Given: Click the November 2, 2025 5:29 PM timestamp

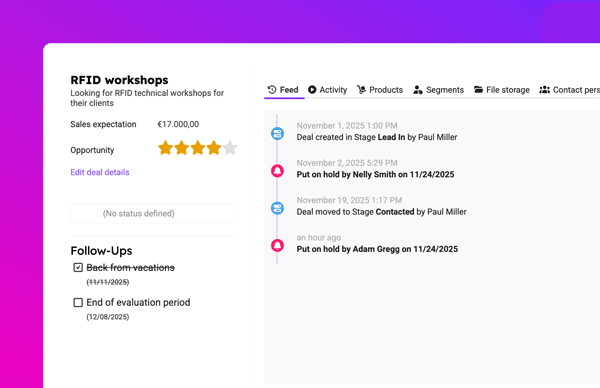Looking at the screenshot, I should tap(347, 163).
